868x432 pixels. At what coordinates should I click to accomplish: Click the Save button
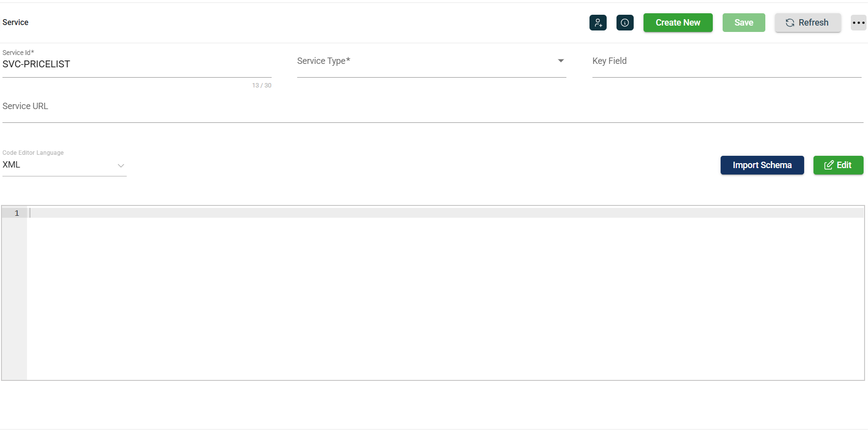click(x=743, y=23)
